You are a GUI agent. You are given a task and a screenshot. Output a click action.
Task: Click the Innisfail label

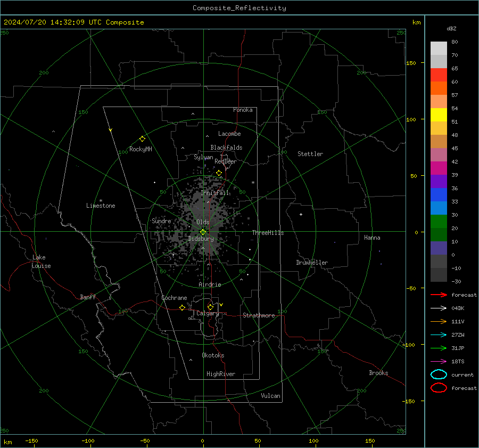pos(214,193)
